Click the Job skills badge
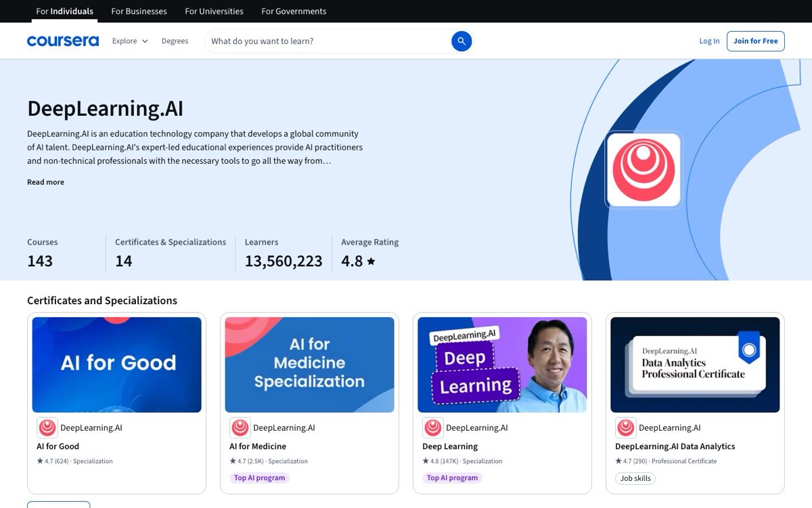 point(635,478)
